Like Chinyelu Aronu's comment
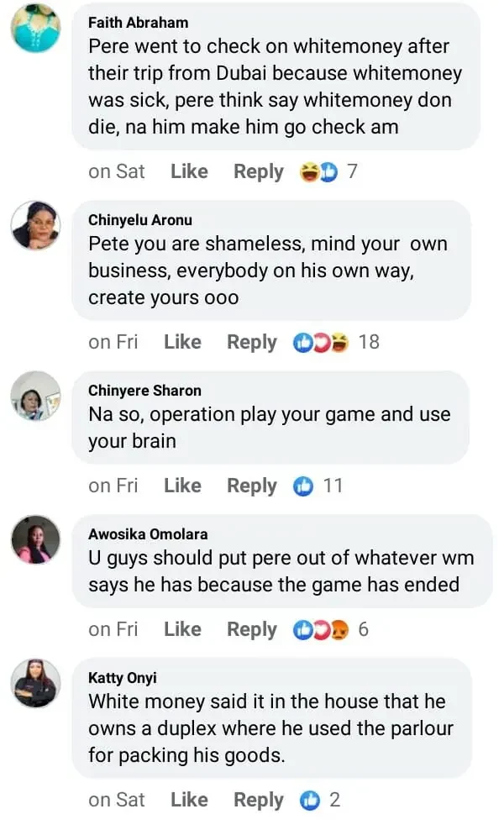The image size is (504, 830). click(x=182, y=343)
